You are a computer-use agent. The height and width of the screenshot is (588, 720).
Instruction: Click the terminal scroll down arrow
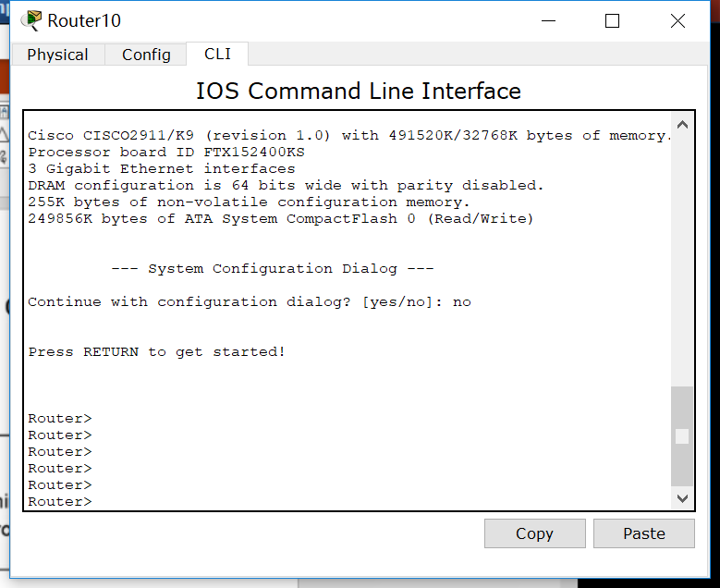pyautogui.click(x=682, y=498)
